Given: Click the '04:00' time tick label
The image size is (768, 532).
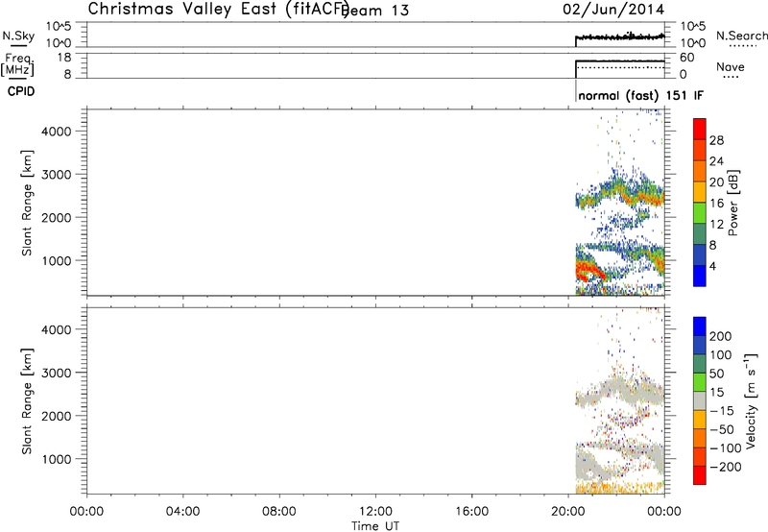Looking at the screenshot, I should 183,512.
